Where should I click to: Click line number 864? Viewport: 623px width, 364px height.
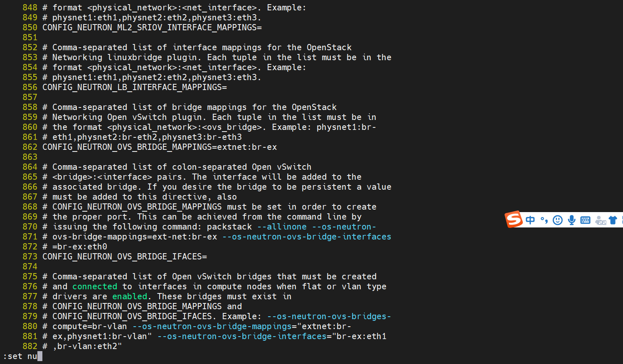(x=30, y=167)
